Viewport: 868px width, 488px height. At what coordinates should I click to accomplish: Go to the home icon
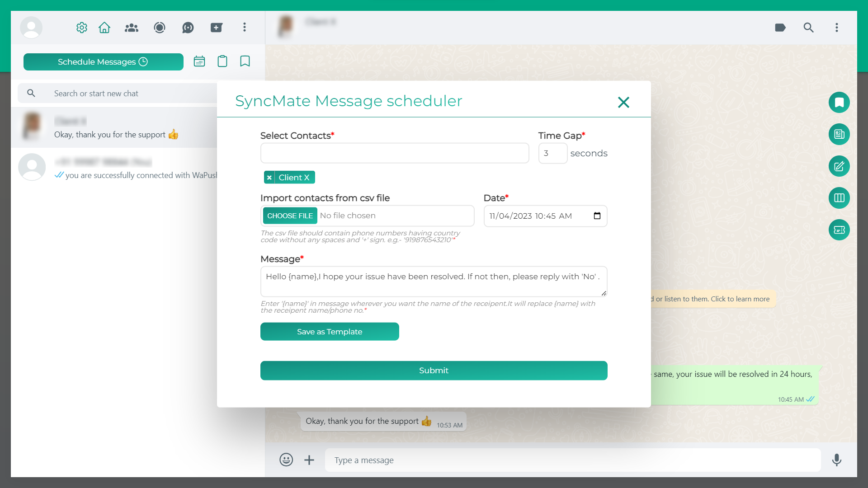click(x=104, y=28)
